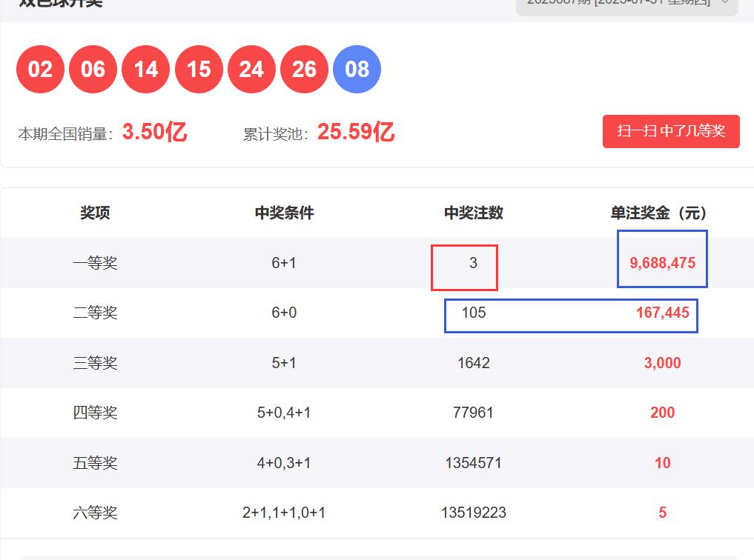Click the 三等奖 winning count 1642
754x560 pixels.
point(473,363)
